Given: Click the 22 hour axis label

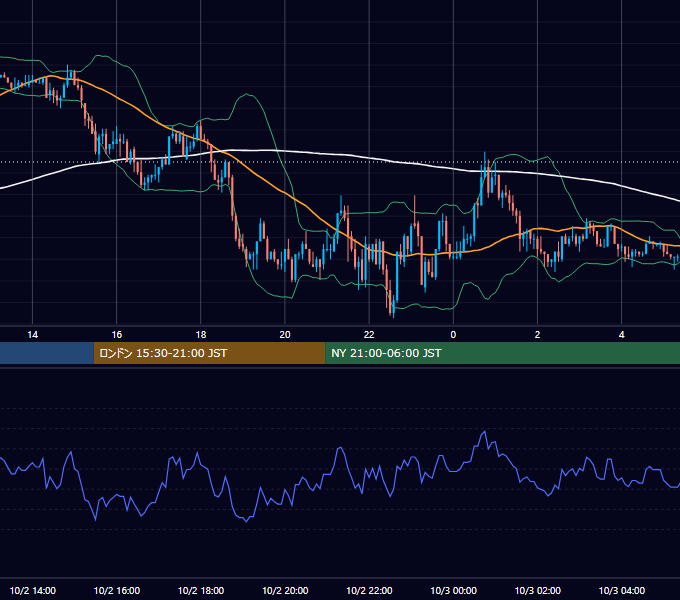Looking at the screenshot, I should pyautogui.click(x=369, y=335).
